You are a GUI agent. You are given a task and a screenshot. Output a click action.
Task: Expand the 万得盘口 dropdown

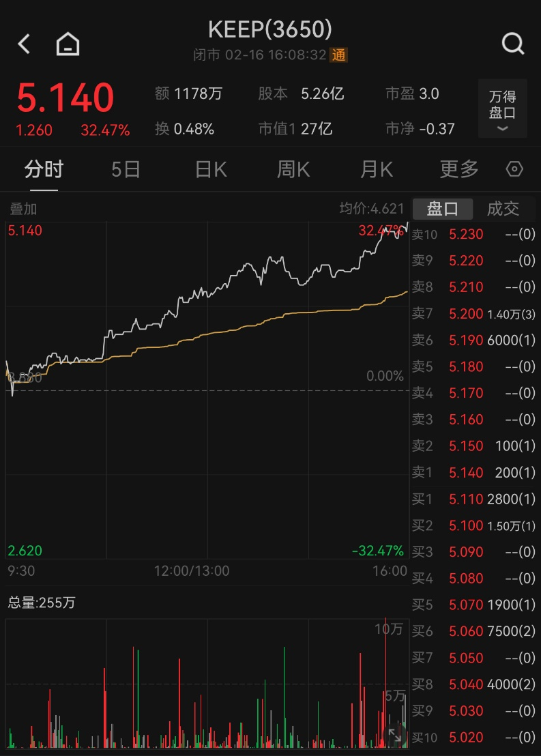[x=502, y=108]
